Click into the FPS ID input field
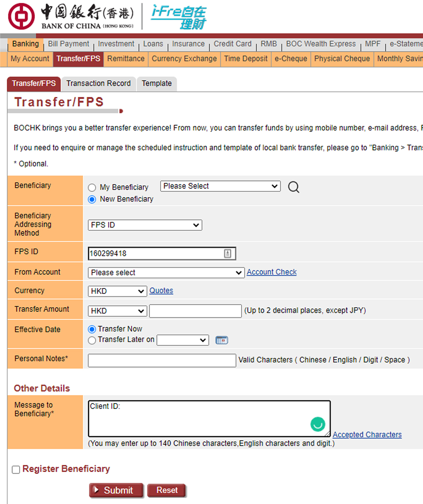The height and width of the screenshot is (504, 423). click(x=162, y=253)
